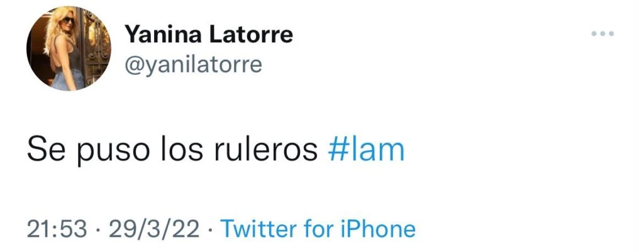
Task: Select the tweet text Se puso los ruleros
Action: click(172, 152)
